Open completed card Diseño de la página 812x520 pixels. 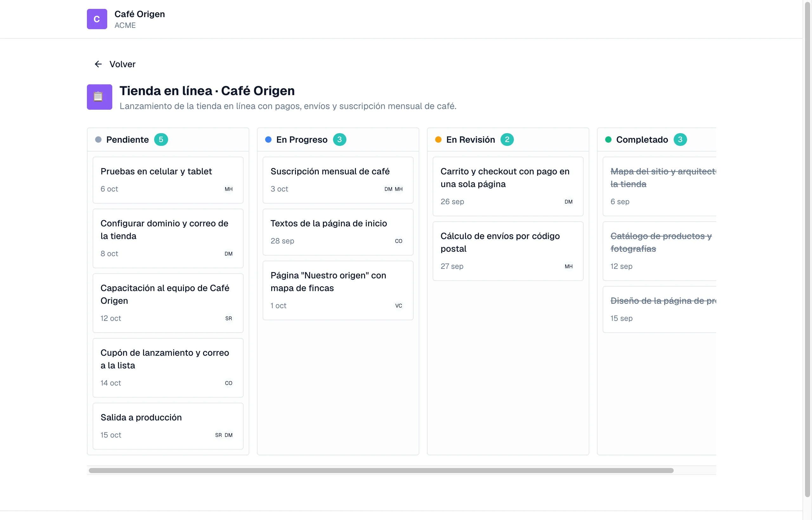click(659, 309)
